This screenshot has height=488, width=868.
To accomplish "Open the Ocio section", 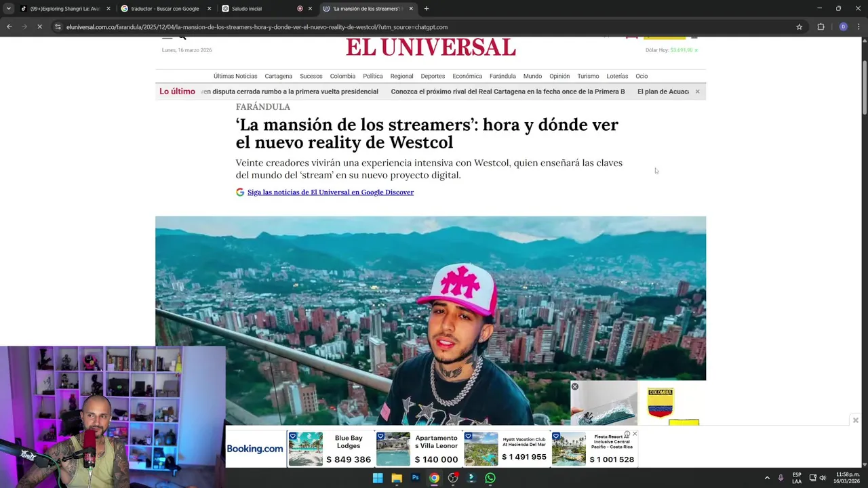I will coord(642,76).
